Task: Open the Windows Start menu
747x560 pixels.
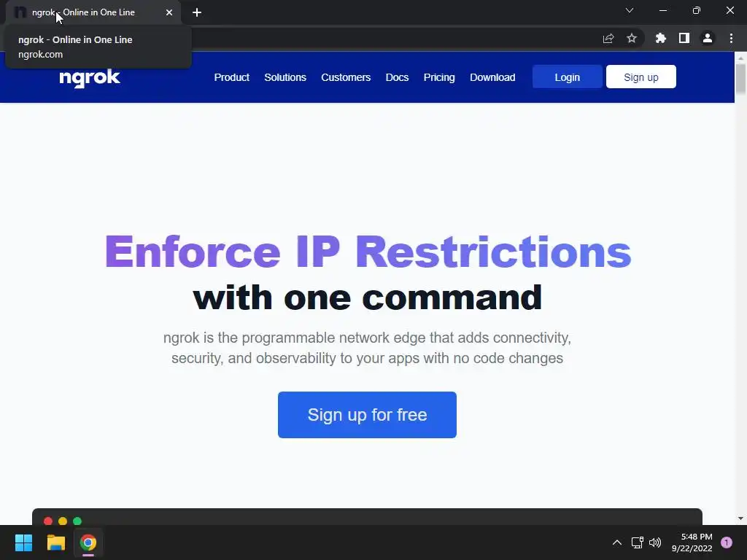Action: pos(23,542)
